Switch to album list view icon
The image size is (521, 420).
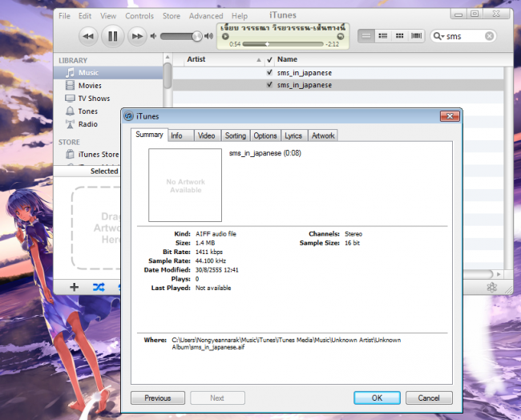point(383,36)
